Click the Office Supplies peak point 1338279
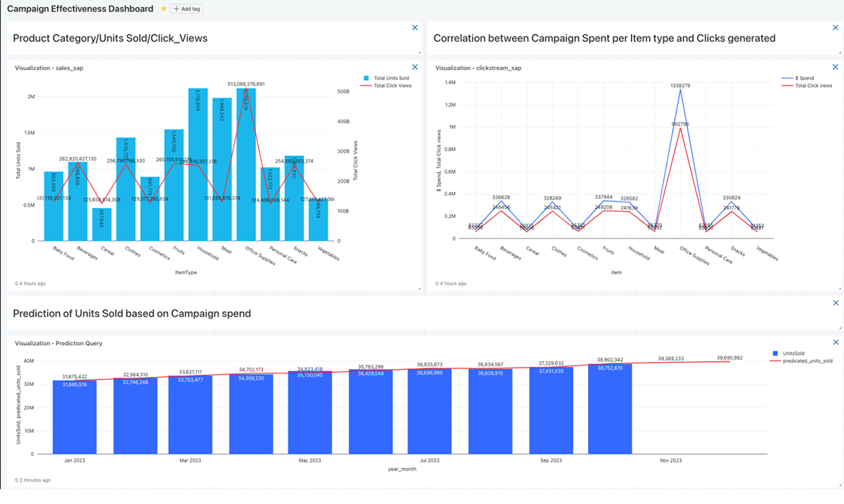This screenshot has width=844, height=504. 680,89
